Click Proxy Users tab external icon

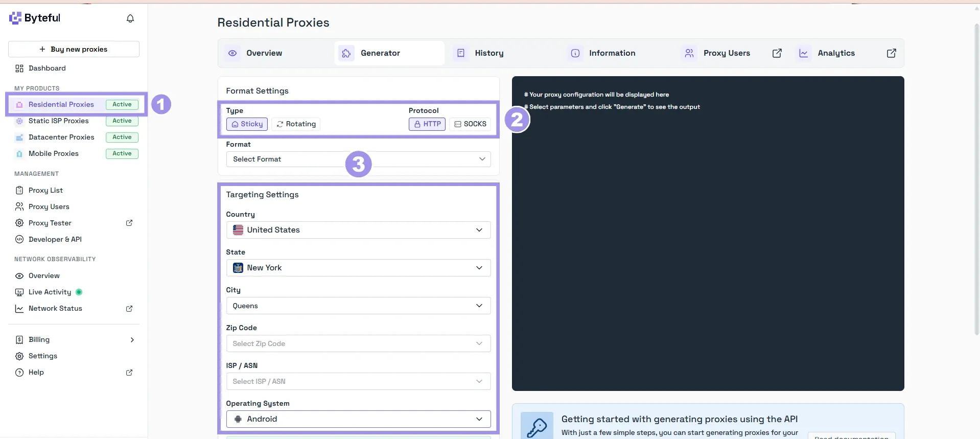click(x=777, y=53)
